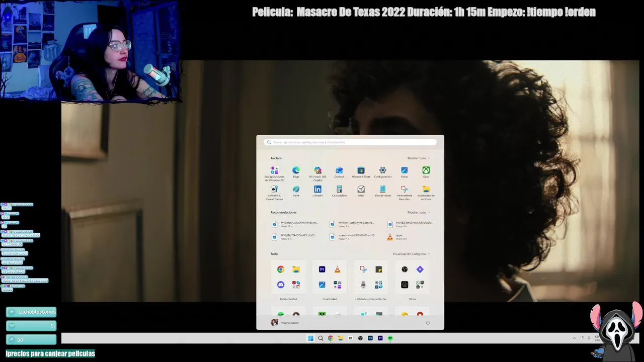
Task: Open Chrome from the taskbar
Action: 331,338
